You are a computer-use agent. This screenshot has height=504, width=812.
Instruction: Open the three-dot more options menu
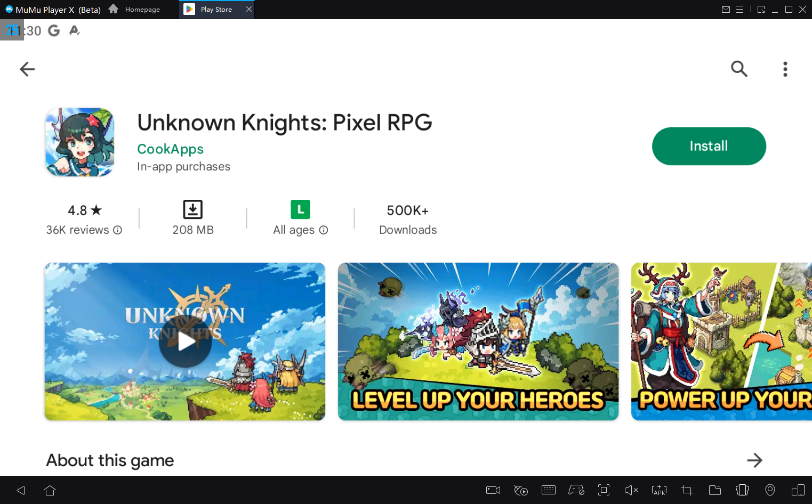pyautogui.click(x=785, y=69)
